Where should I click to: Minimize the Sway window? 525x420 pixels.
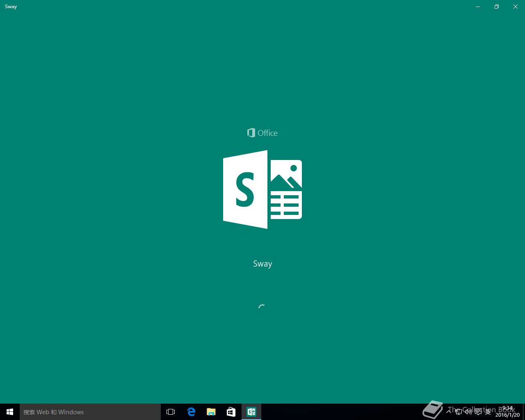pyautogui.click(x=478, y=7)
